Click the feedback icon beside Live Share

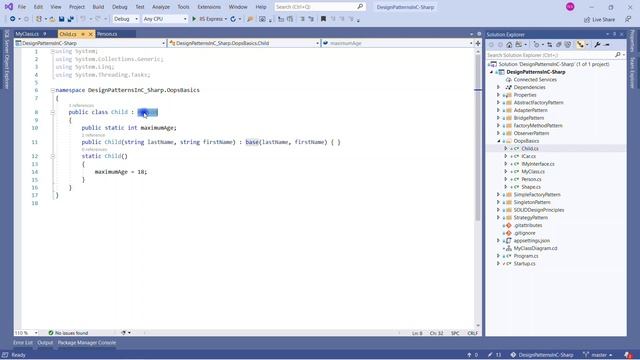pos(628,19)
